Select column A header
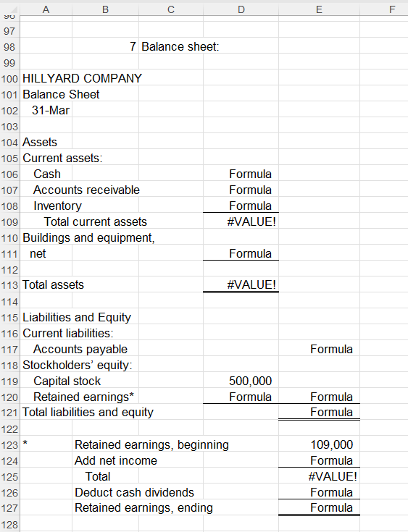This screenshot has width=408, height=532. 46,9
